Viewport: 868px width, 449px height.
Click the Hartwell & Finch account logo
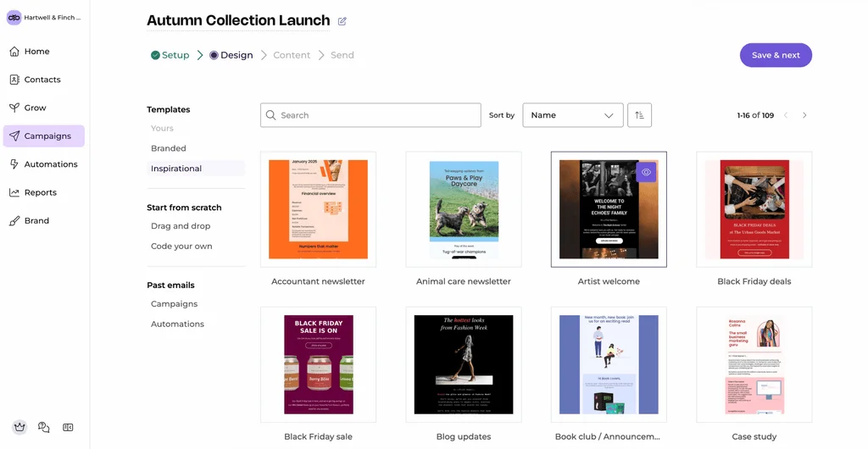pyautogui.click(x=14, y=18)
